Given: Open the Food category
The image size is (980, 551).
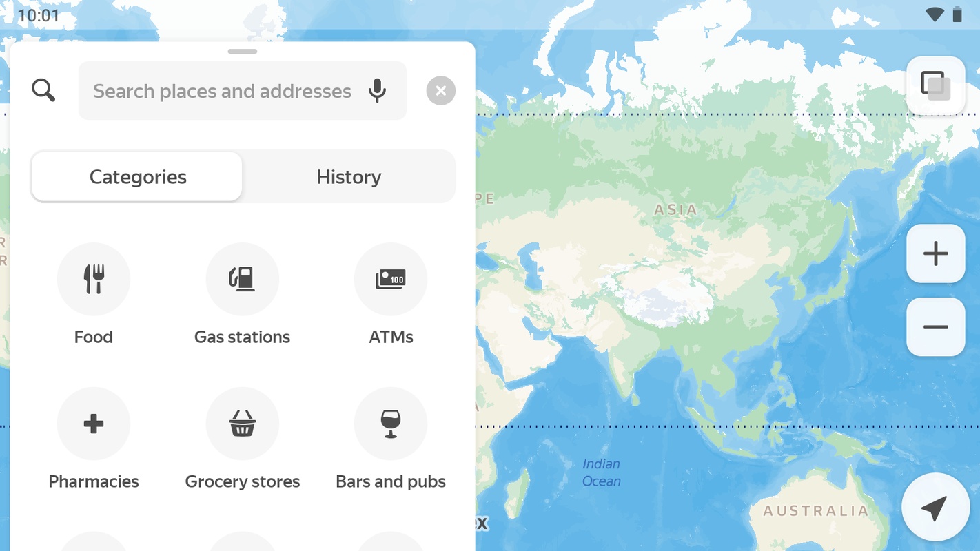Looking at the screenshot, I should [94, 279].
